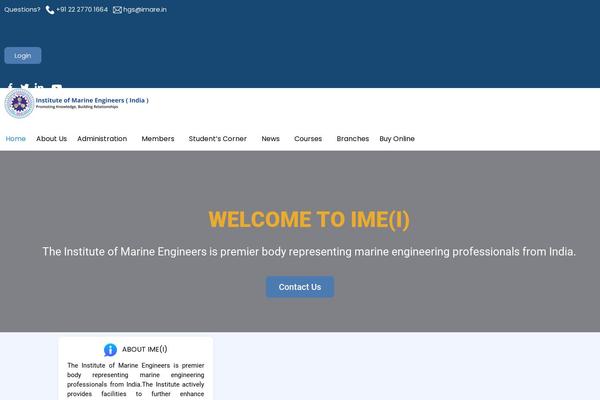Click the 'Promoting Knowledge' tagline under the logo
Screen dimensions: 600x400
coord(77,107)
